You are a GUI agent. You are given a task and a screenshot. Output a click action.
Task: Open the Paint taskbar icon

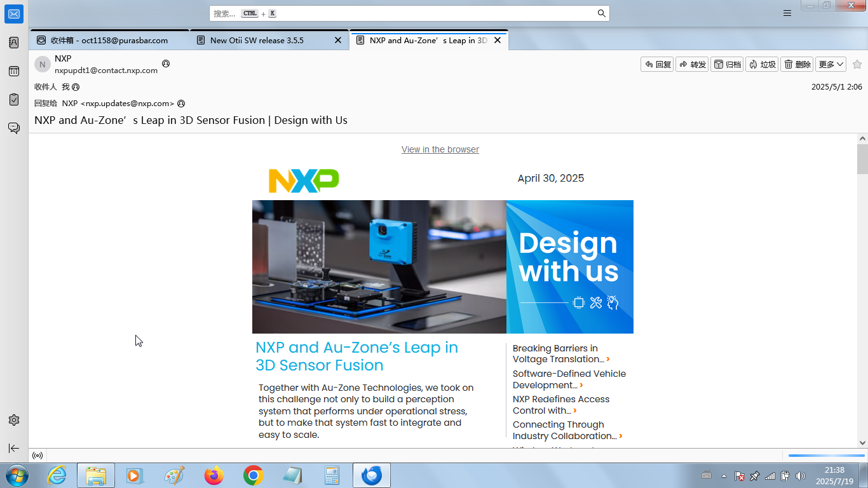pyautogui.click(x=174, y=475)
